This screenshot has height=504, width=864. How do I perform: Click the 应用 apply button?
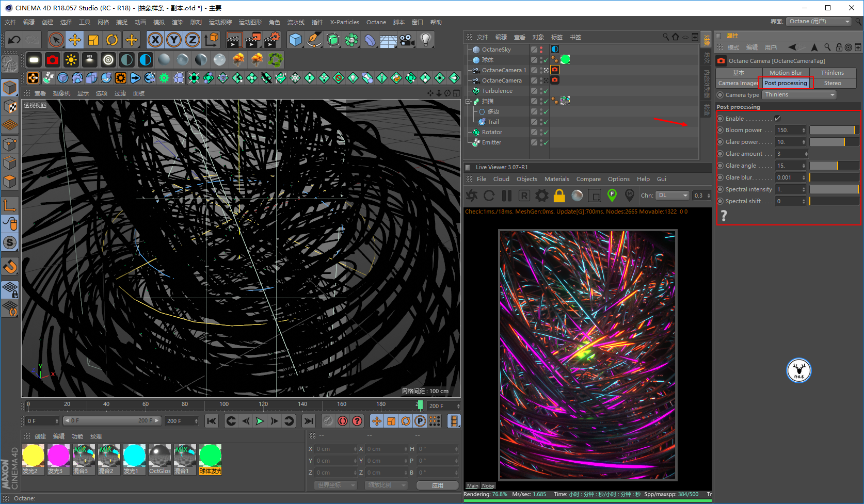438,485
